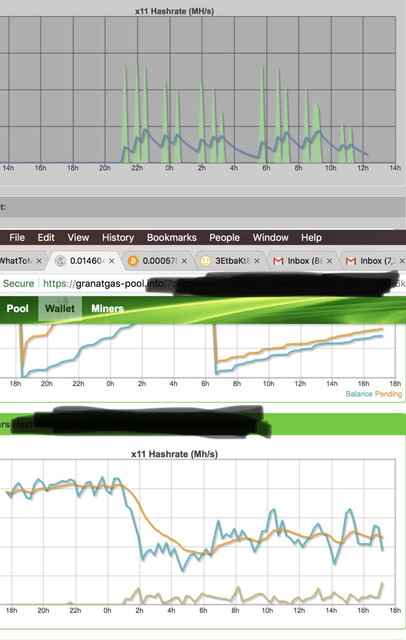This screenshot has height=640, width=406.
Task: Toggle the Balance legend entry
Action: [x=359, y=394]
